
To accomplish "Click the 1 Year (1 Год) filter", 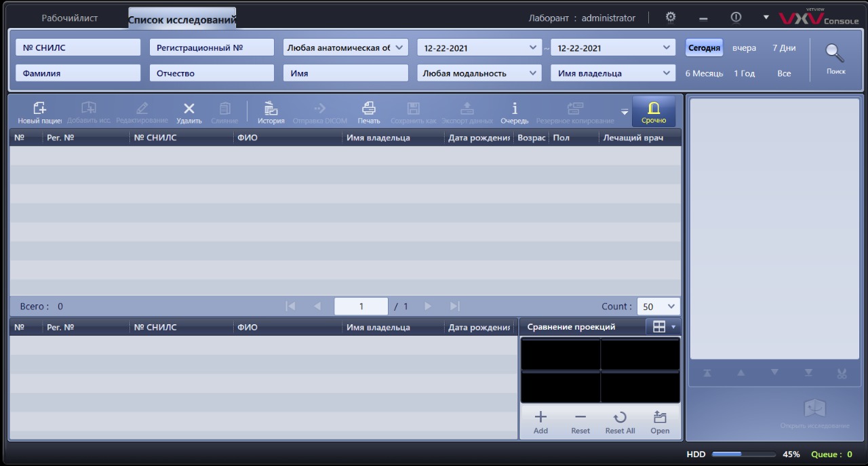I will click(744, 73).
